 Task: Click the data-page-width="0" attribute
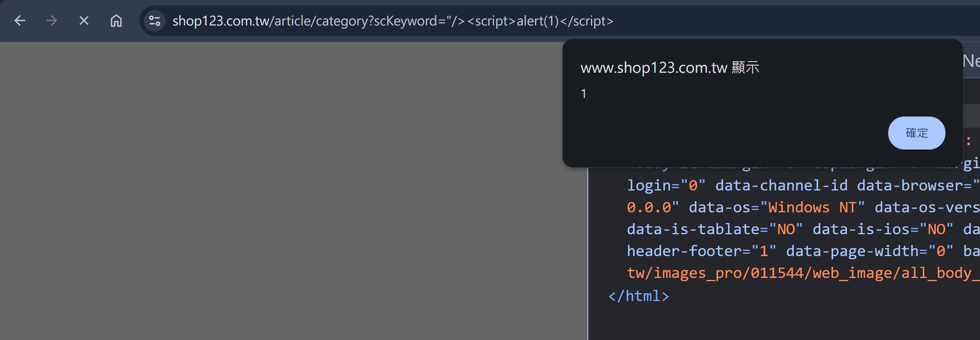pos(870,251)
